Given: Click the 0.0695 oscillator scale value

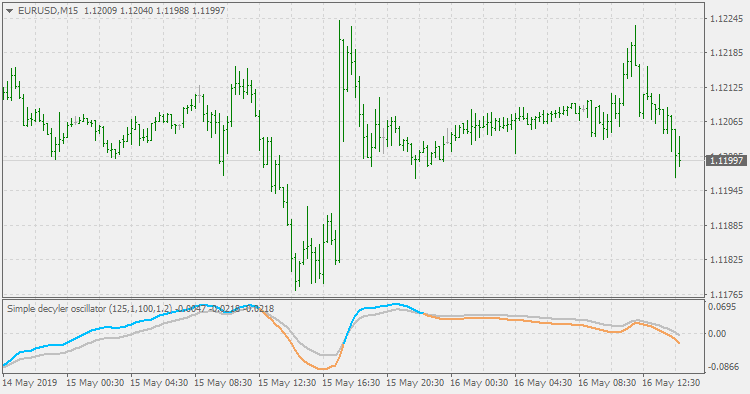Looking at the screenshot, I should click(722, 307).
